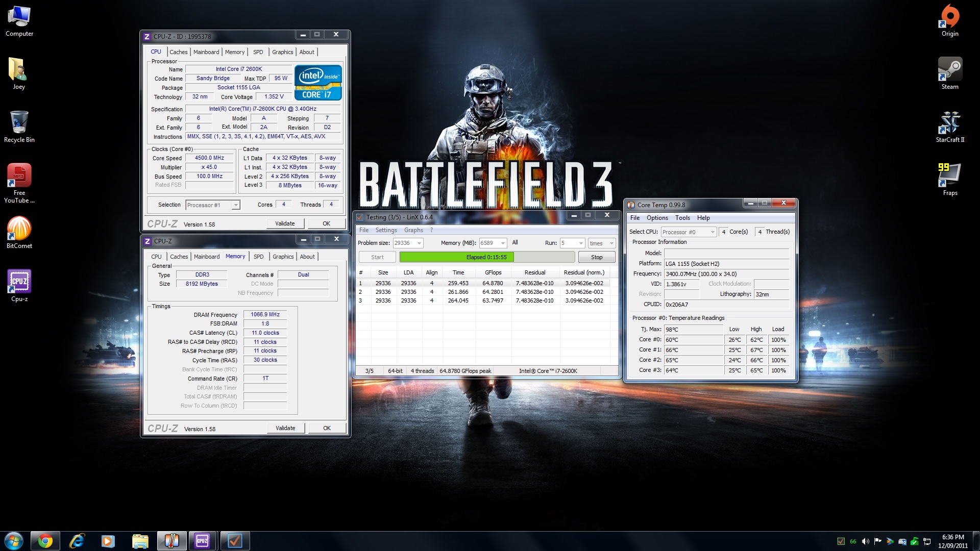980x551 pixels.
Task: Click the Show desktop button at taskbar end
Action: pos(976,541)
